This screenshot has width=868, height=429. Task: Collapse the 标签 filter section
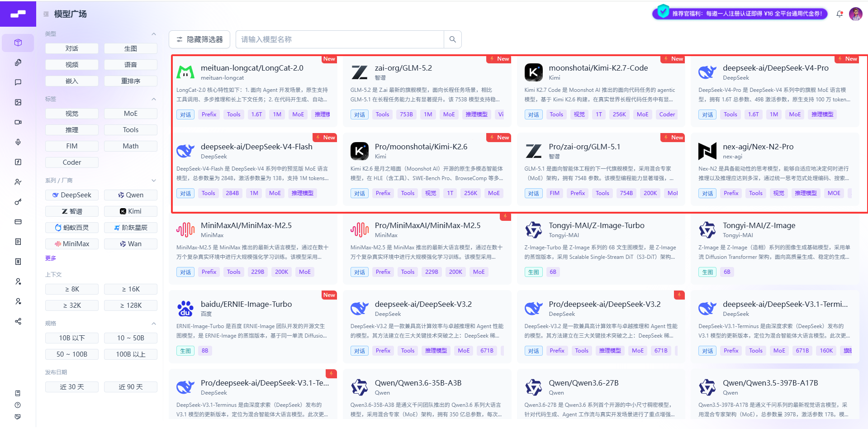click(154, 99)
